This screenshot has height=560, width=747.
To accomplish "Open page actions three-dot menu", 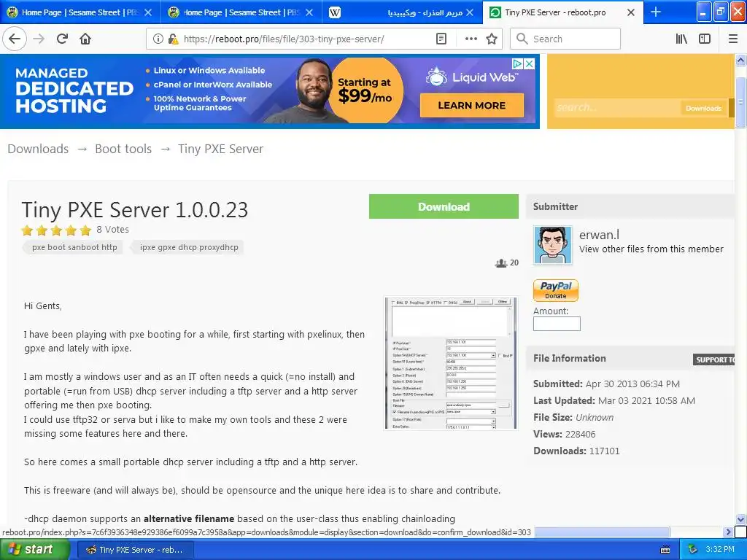I will click(x=471, y=39).
